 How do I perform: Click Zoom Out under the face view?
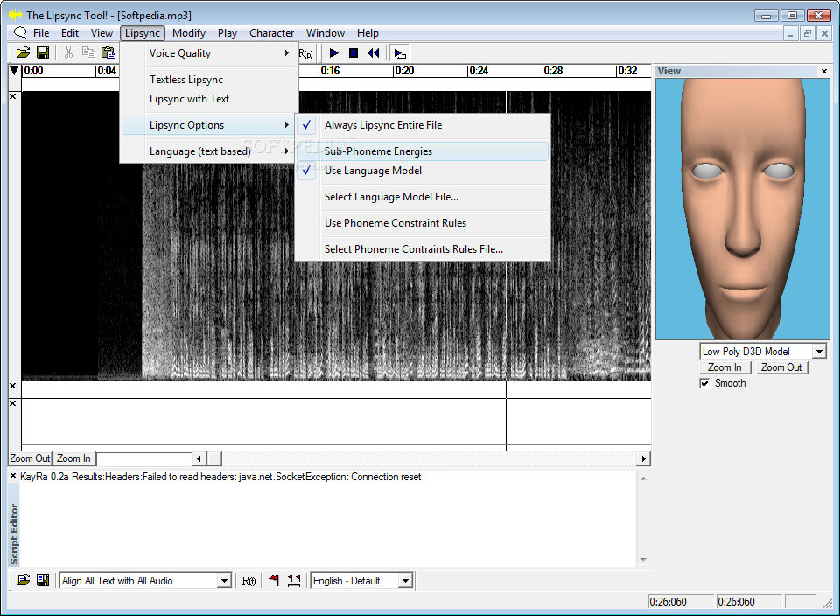coord(781,367)
